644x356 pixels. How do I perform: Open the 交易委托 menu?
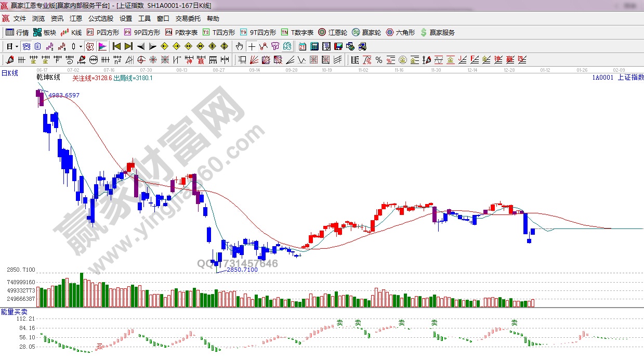pyautogui.click(x=188, y=19)
